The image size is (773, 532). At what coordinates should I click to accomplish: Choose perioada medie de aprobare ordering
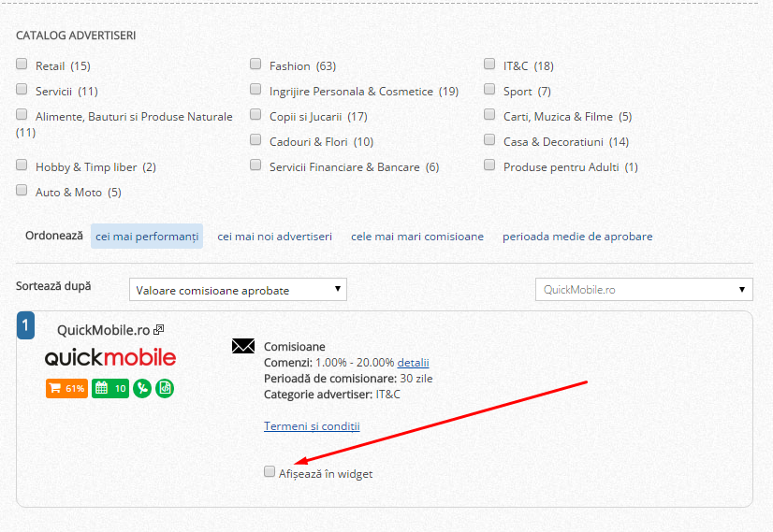tap(577, 237)
